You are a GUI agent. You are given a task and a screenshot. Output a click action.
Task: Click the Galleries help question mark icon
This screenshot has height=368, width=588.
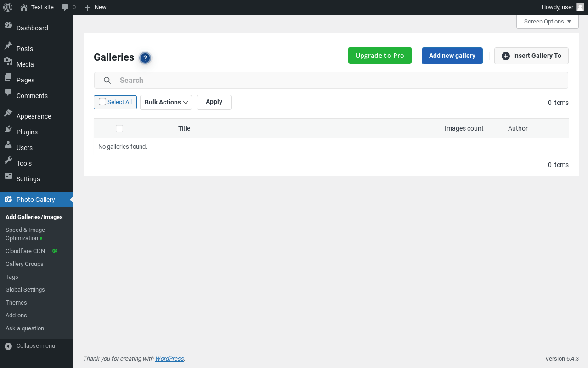point(145,58)
